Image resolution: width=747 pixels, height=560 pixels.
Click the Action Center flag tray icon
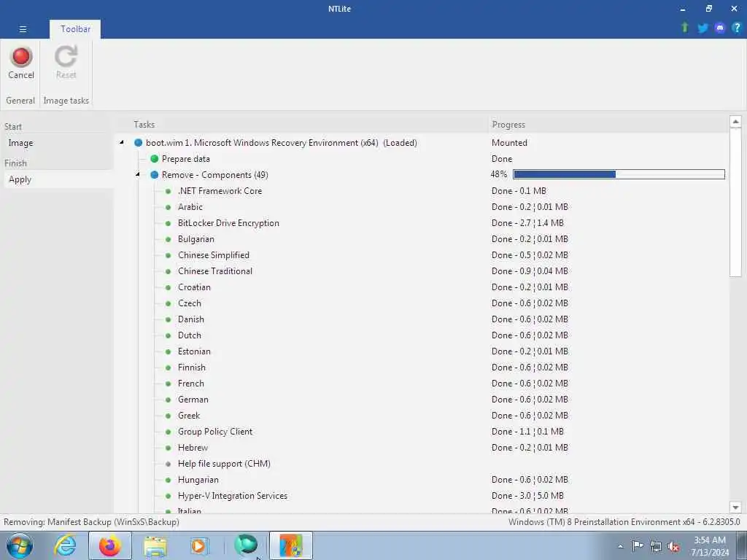(638, 545)
